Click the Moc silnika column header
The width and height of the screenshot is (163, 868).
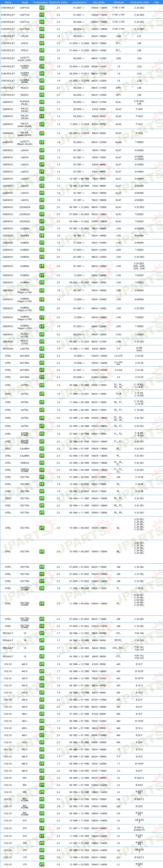(99, 2)
